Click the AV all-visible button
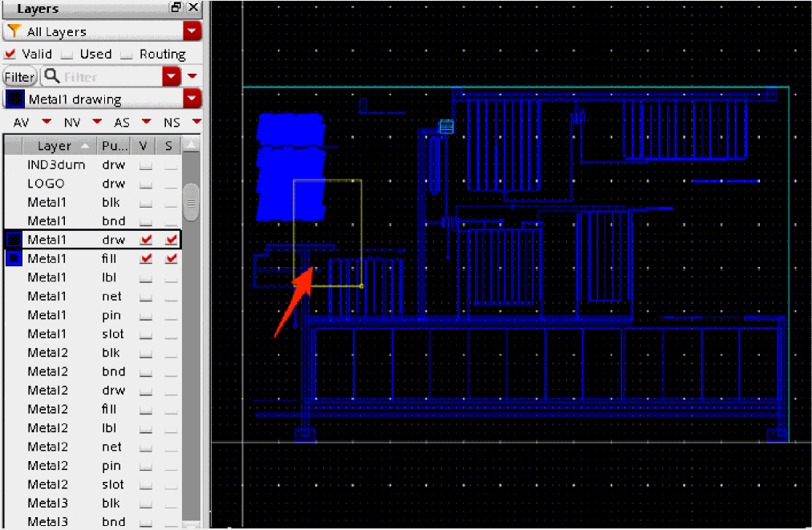812x530 pixels. tap(21, 122)
